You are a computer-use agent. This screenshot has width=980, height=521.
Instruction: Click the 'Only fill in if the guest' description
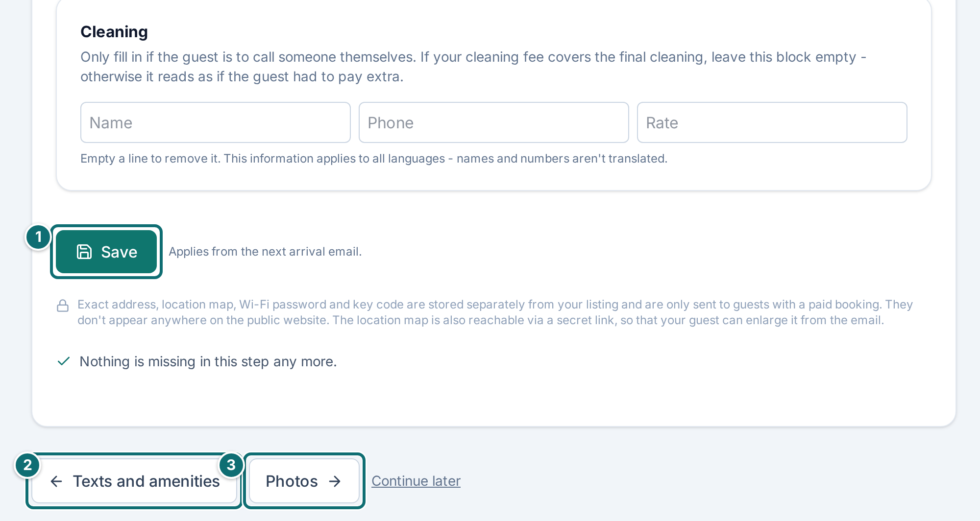click(473, 67)
